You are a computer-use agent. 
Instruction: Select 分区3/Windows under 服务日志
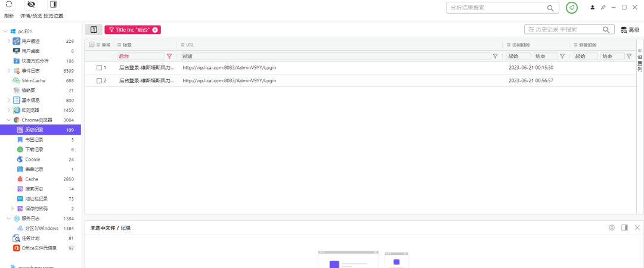click(41, 228)
